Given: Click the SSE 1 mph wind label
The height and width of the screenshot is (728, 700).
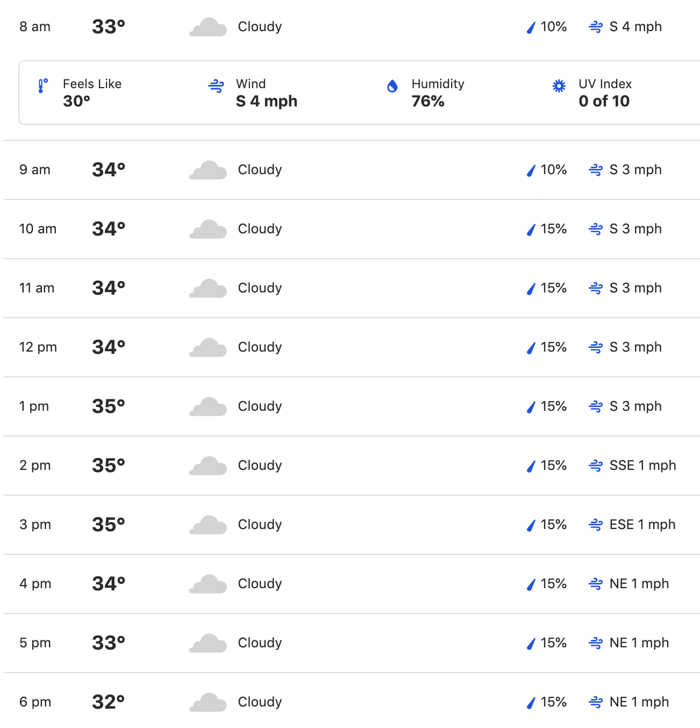Looking at the screenshot, I should click(x=642, y=466).
